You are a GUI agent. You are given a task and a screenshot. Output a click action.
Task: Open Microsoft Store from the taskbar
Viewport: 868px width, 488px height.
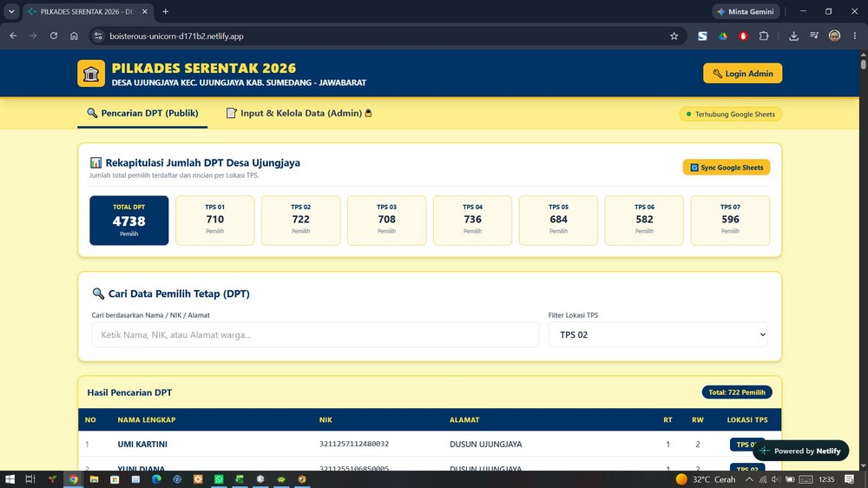pos(115,479)
